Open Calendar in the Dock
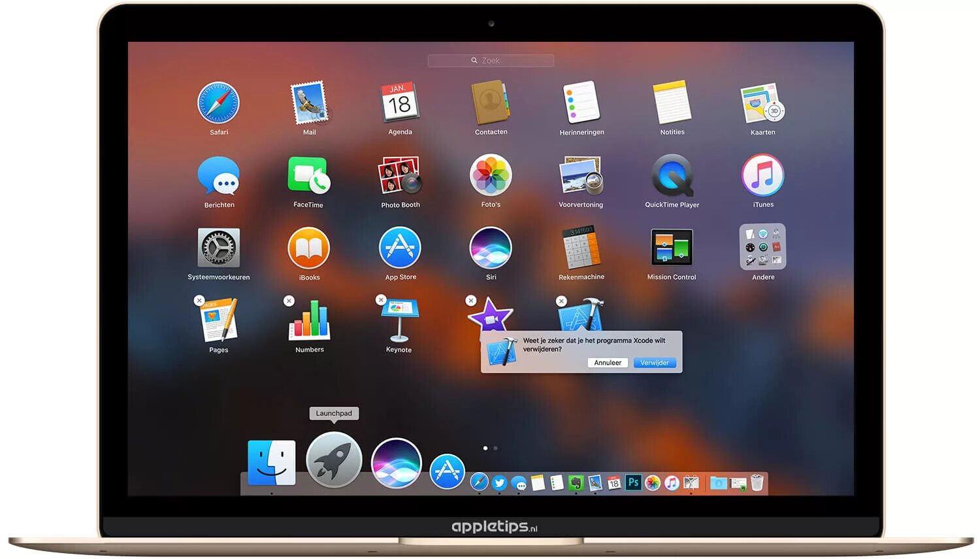 (x=614, y=483)
